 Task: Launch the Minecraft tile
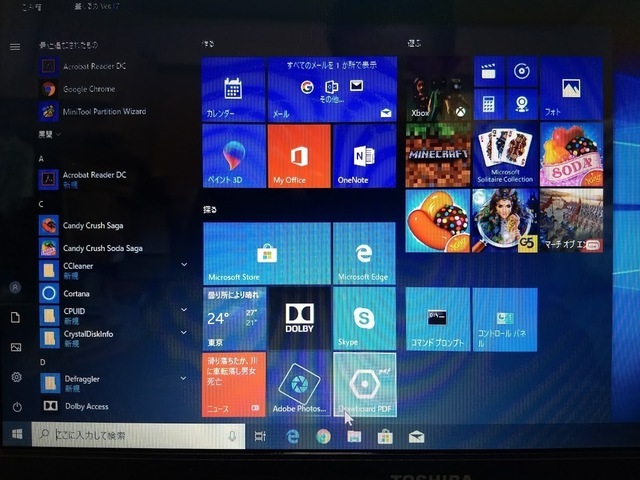[438, 155]
